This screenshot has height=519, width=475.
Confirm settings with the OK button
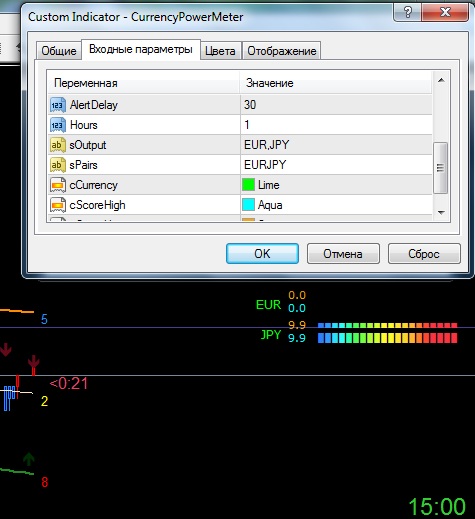coord(262,254)
